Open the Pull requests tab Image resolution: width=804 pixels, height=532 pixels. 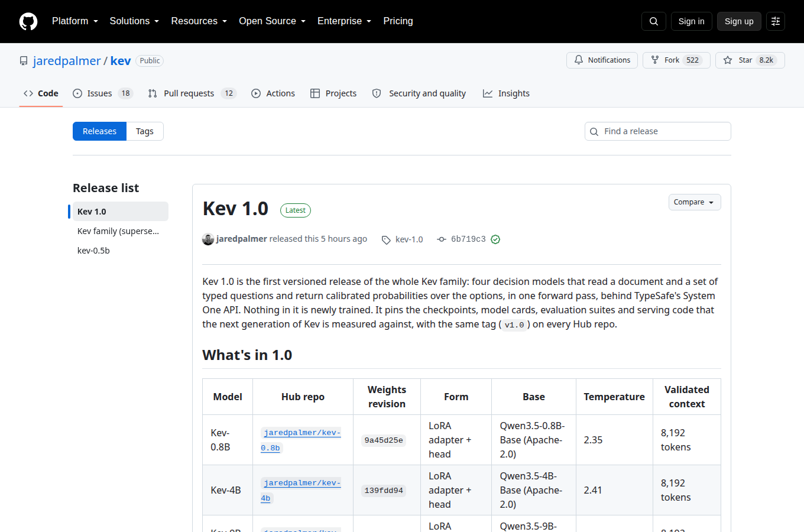point(192,93)
